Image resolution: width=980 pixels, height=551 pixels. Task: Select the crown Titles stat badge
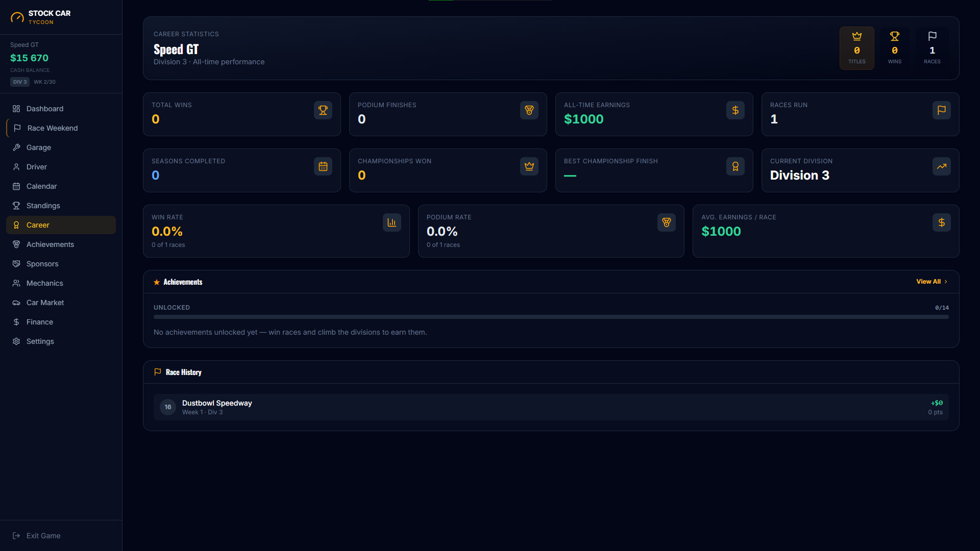pos(857,48)
